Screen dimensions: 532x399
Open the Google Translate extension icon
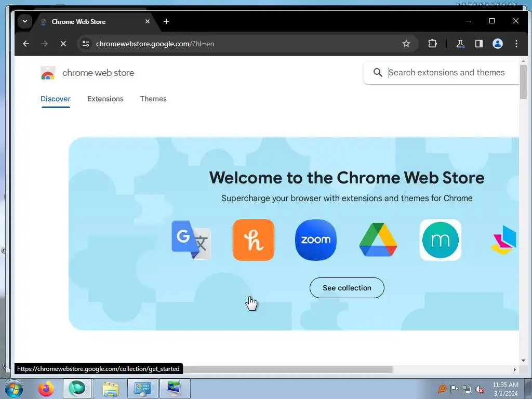pos(191,240)
